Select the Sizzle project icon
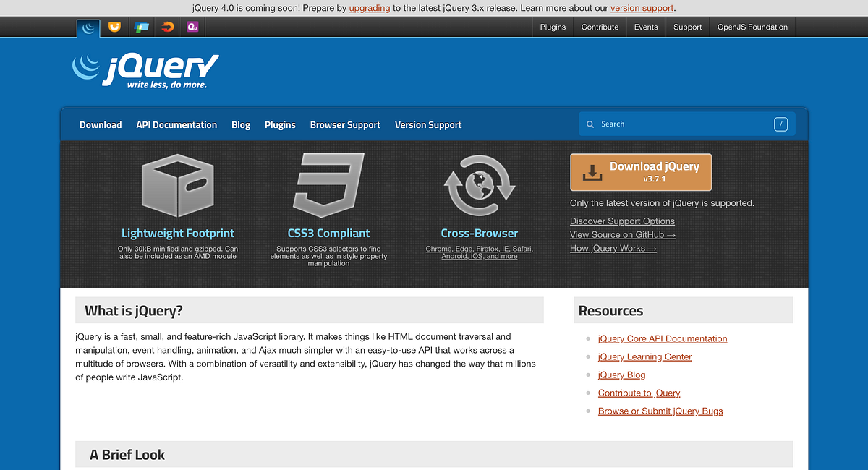 pyautogui.click(x=166, y=27)
